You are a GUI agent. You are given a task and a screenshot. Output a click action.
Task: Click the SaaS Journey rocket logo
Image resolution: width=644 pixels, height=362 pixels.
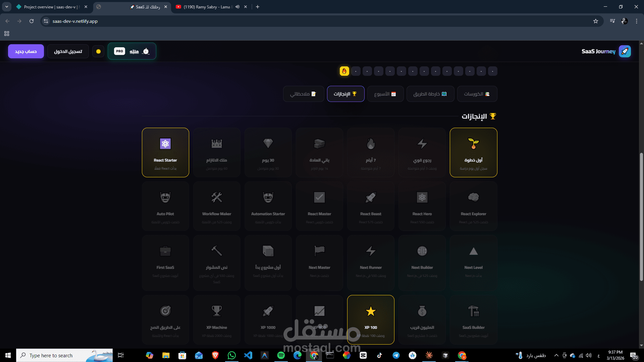click(x=625, y=51)
